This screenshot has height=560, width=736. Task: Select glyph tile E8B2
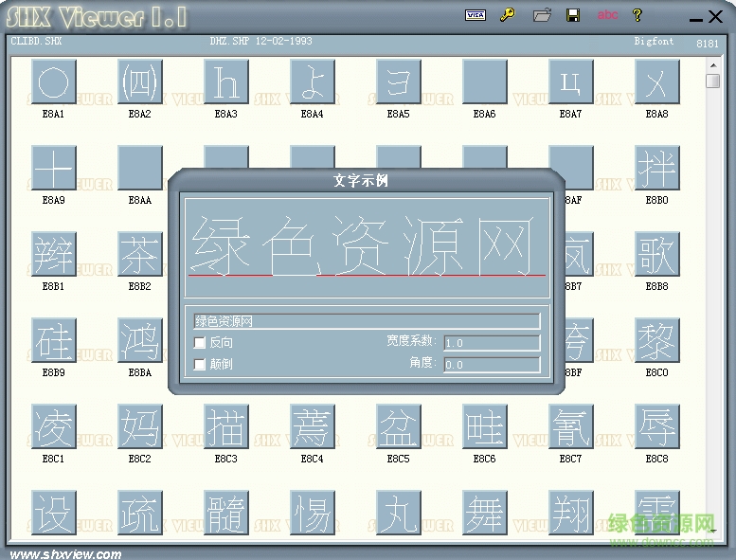[x=140, y=254]
